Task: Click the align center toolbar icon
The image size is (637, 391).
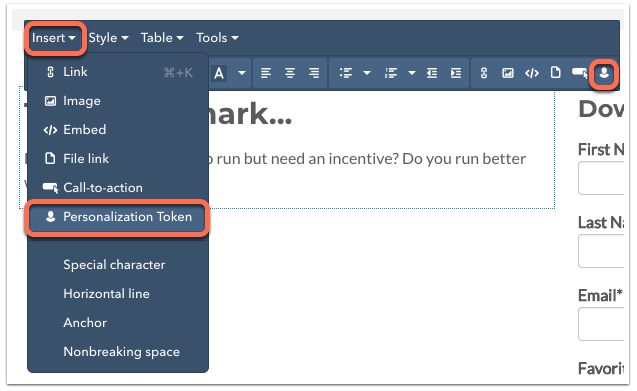Action: point(290,73)
